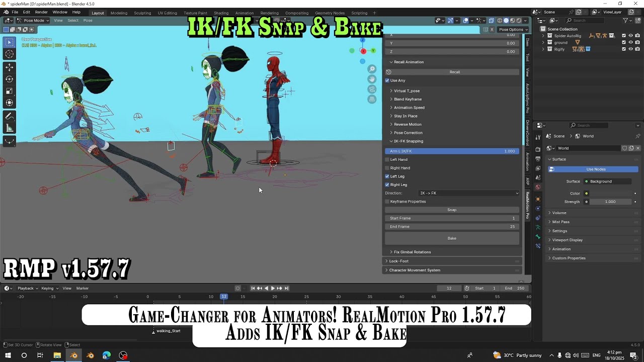Click the viewport pan hand gizmo

[372, 79]
